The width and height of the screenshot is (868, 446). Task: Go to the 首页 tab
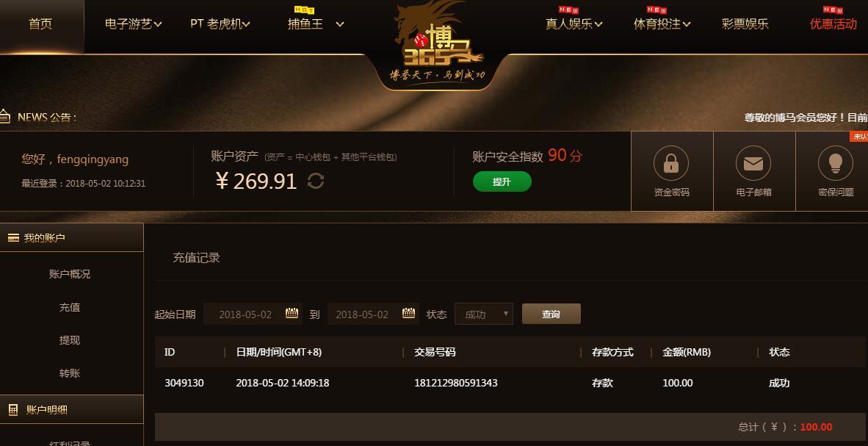(40, 24)
